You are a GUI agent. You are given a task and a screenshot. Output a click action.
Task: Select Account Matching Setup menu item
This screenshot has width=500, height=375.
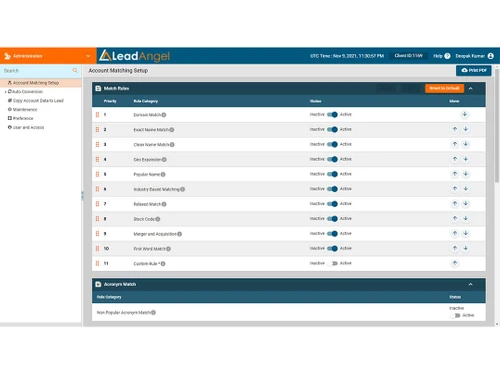(x=41, y=83)
